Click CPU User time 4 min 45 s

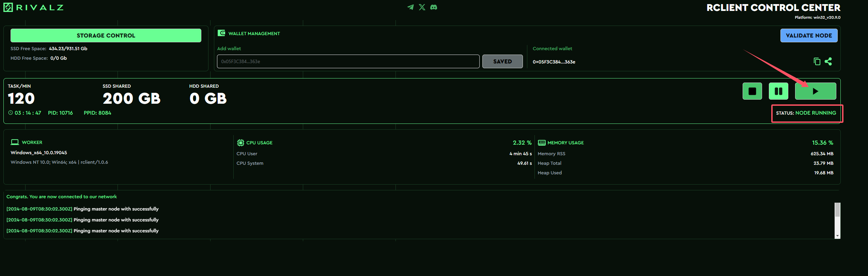(x=521, y=154)
